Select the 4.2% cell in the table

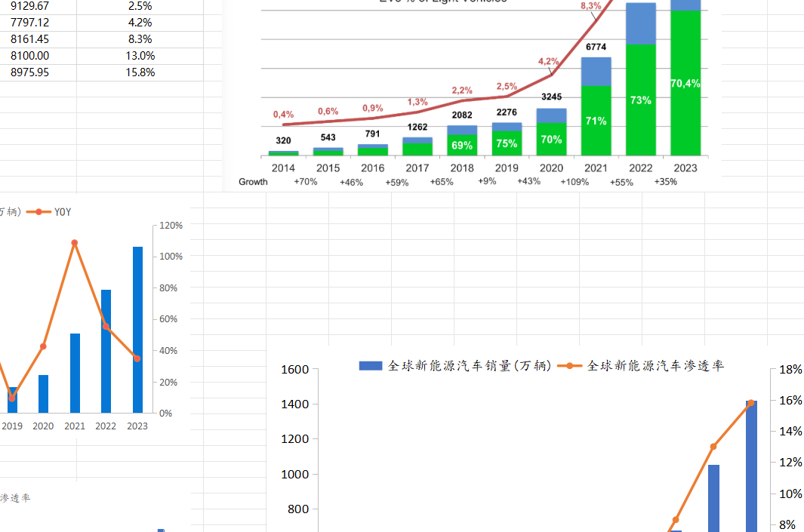pyautogui.click(x=141, y=23)
